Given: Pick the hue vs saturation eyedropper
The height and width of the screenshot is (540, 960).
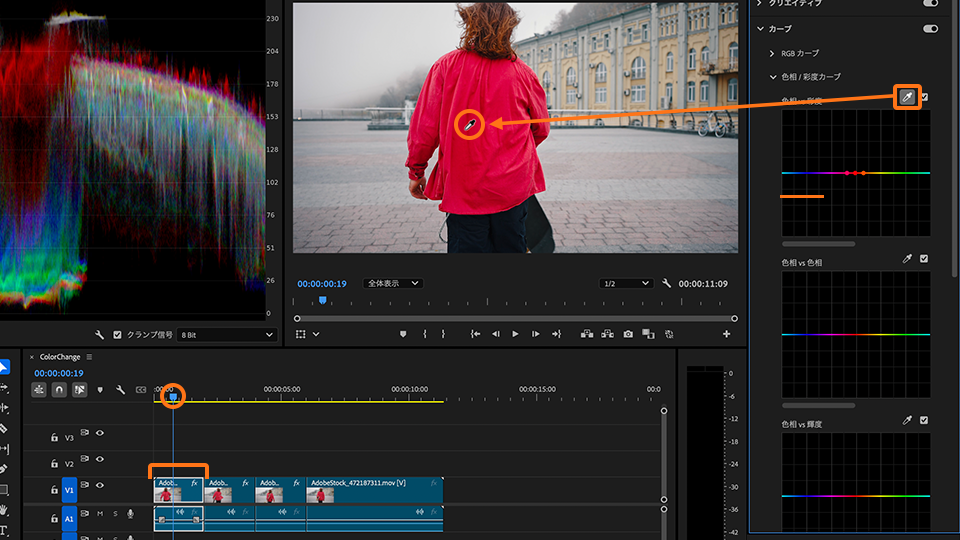Looking at the screenshot, I should [x=907, y=97].
